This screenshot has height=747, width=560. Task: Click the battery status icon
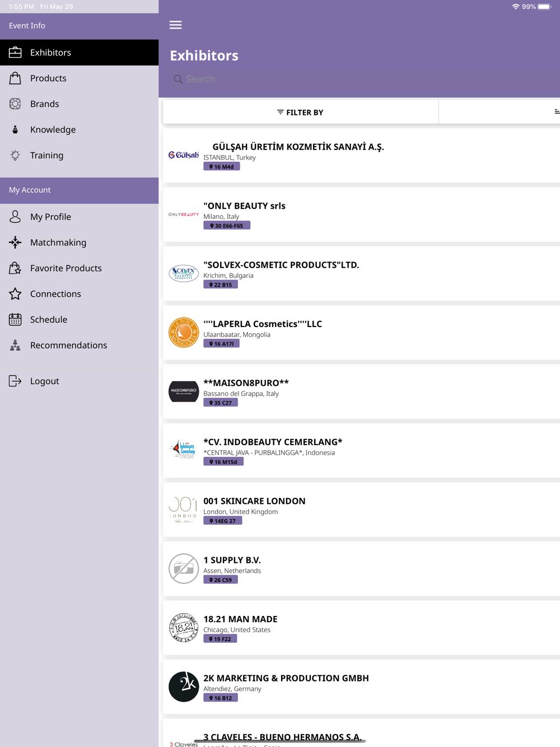tap(544, 7)
